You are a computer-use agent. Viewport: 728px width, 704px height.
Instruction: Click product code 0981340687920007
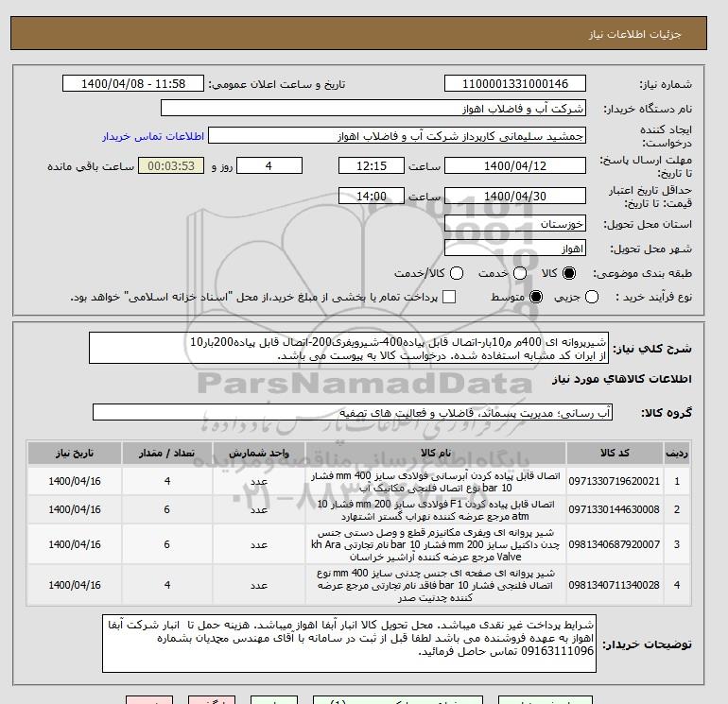(x=615, y=544)
